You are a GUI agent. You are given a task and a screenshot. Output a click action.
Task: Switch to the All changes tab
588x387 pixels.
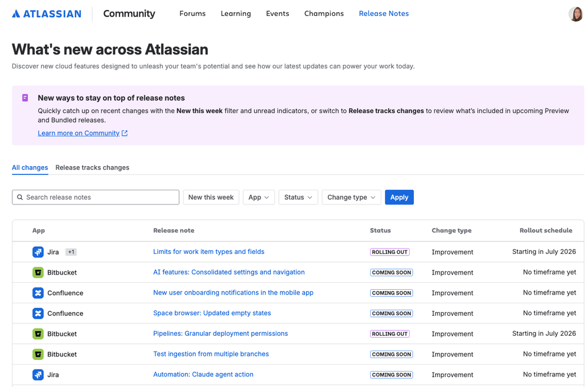pos(30,167)
